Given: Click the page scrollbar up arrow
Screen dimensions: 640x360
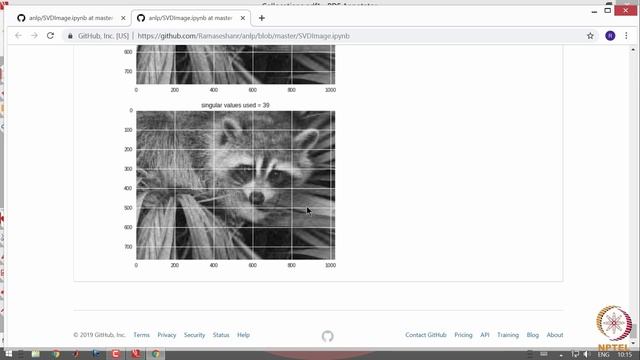Looking at the screenshot, I should coord(633,49).
